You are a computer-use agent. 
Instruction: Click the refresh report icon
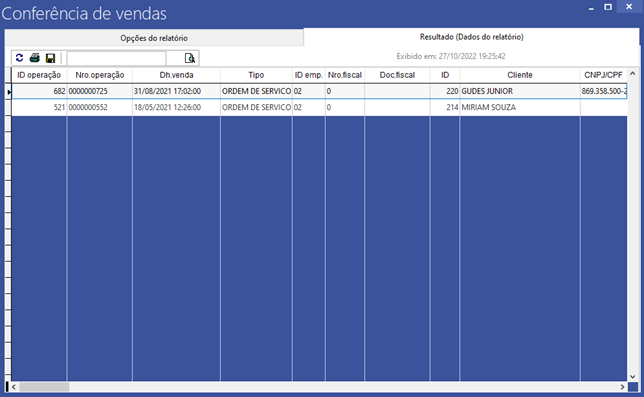(x=19, y=58)
